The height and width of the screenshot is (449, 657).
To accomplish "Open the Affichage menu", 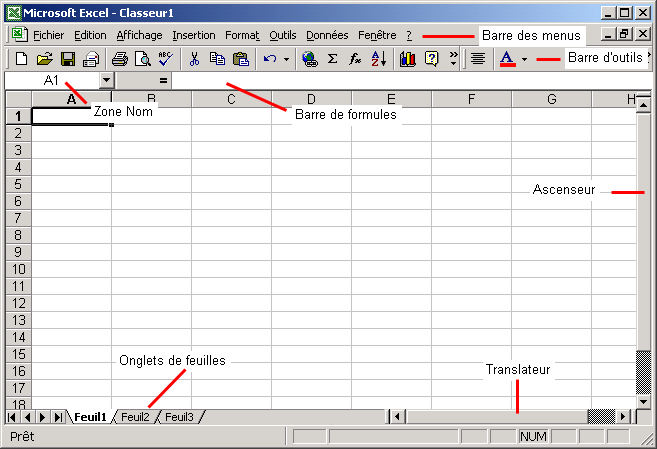I will [x=140, y=35].
